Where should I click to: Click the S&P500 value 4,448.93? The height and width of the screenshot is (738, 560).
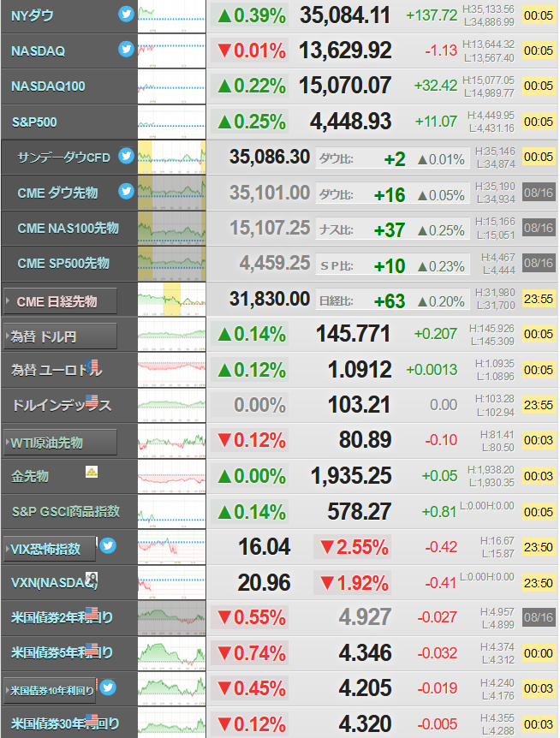(x=350, y=122)
